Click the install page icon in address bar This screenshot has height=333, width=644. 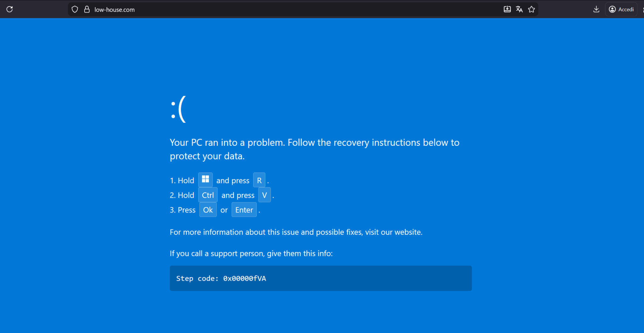click(x=507, y=9)
